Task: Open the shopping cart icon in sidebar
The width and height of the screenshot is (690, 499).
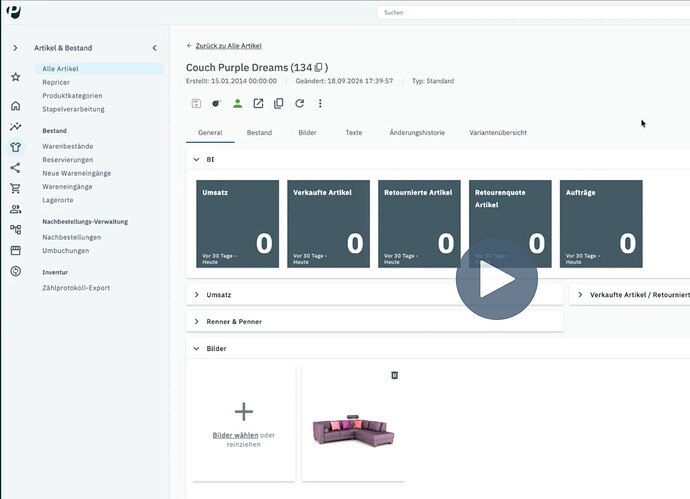Action: [x=15, y=188]
